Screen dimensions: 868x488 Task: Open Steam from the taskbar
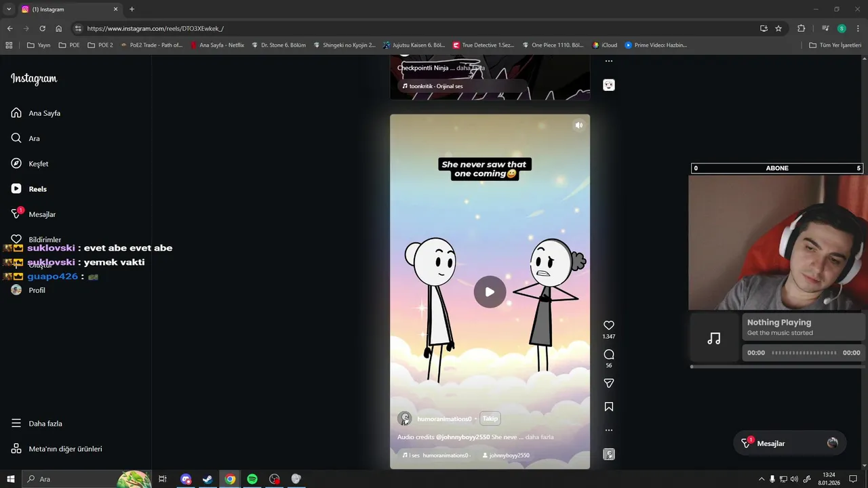[208, 479]
